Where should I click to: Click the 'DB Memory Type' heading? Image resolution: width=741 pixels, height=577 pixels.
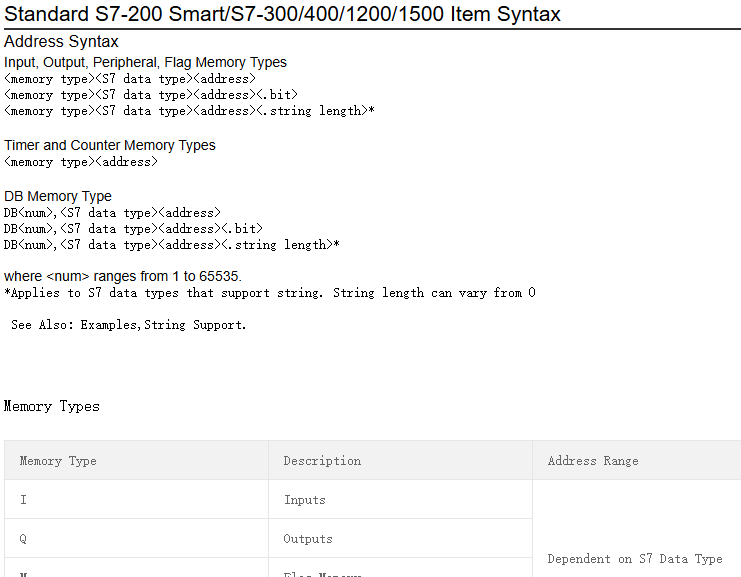[x=58, y=196]
